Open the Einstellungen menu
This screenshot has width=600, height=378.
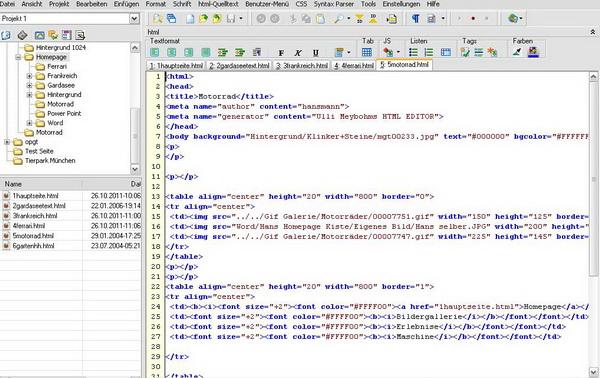click(401, 4)
